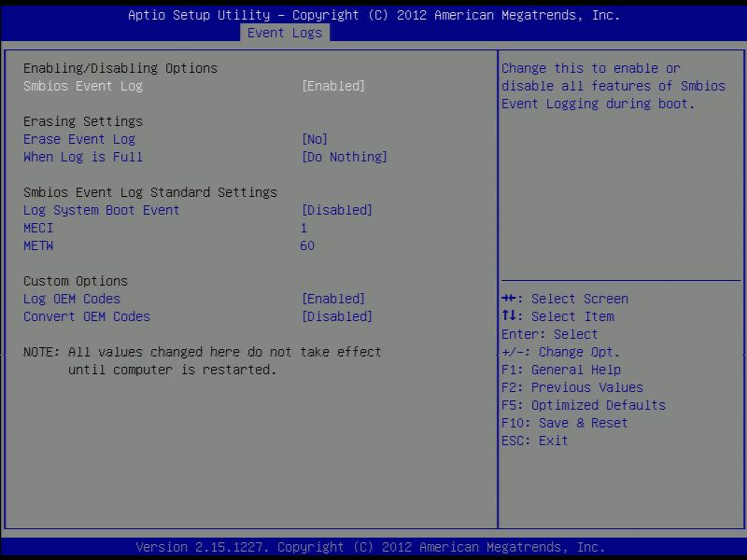Click the left-right arrows Select Screen icon

tap(509, 299)
